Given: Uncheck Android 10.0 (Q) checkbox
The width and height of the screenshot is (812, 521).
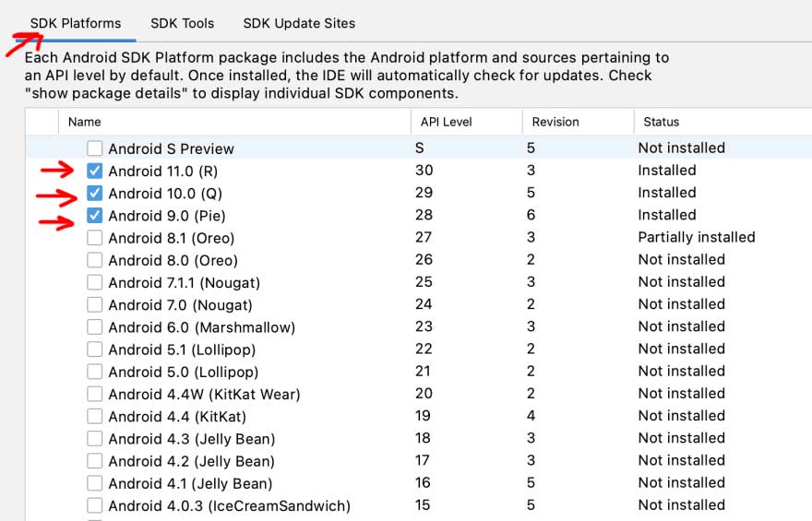Looking at the screenshot, I should [x=95, y=193].
